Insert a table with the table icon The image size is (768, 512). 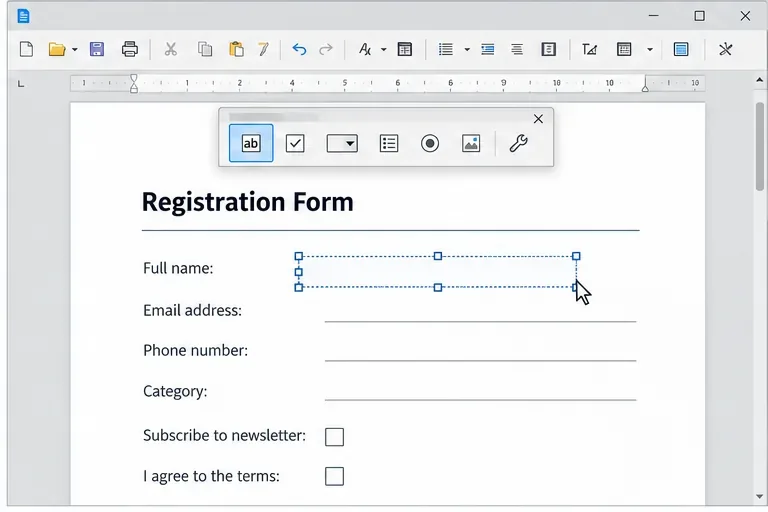click(405, 49)
